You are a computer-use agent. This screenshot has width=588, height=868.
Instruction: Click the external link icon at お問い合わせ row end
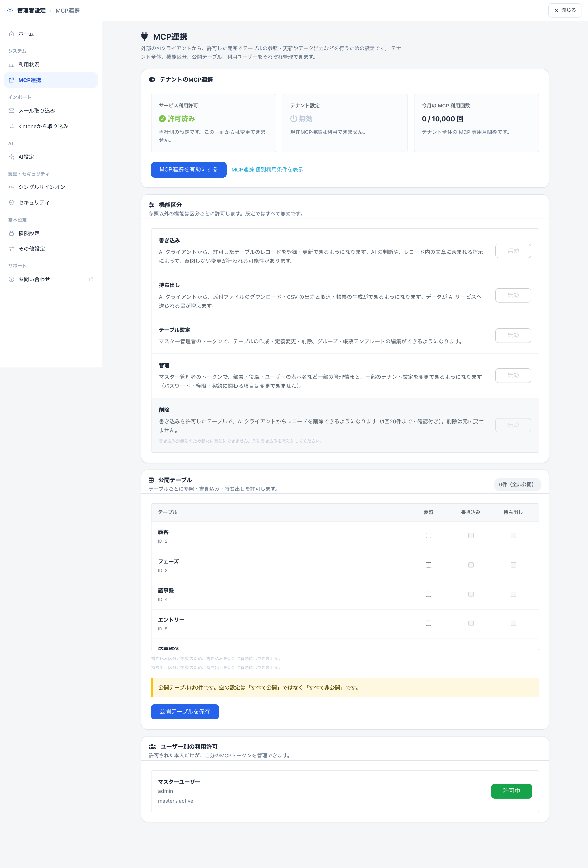[x=91, y=279]
